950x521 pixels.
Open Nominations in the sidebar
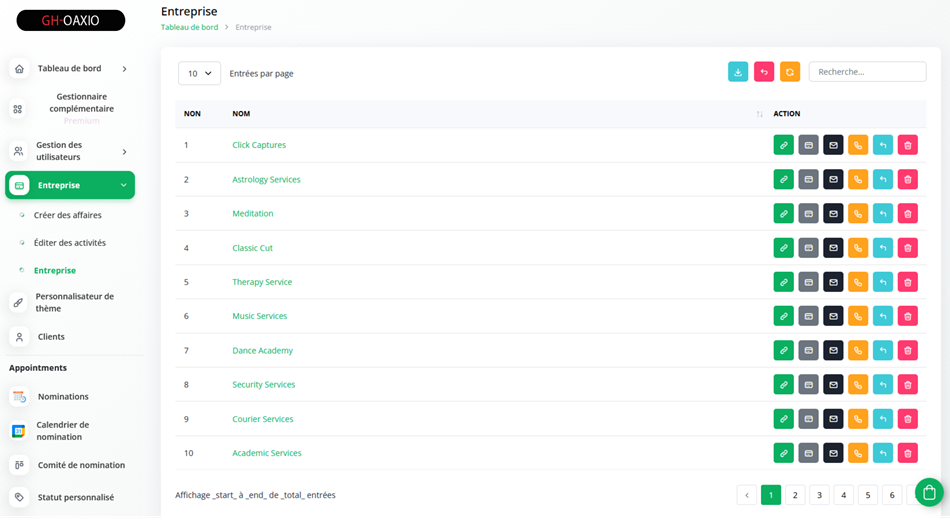63,397
